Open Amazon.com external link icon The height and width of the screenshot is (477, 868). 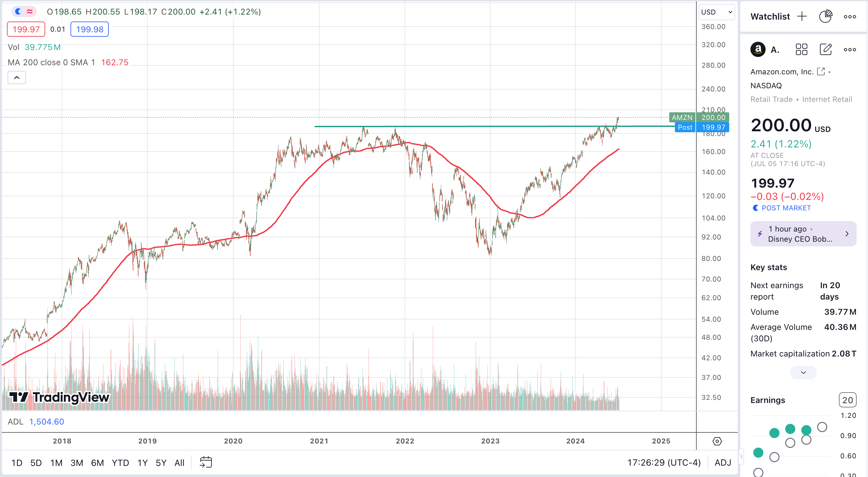821,71
